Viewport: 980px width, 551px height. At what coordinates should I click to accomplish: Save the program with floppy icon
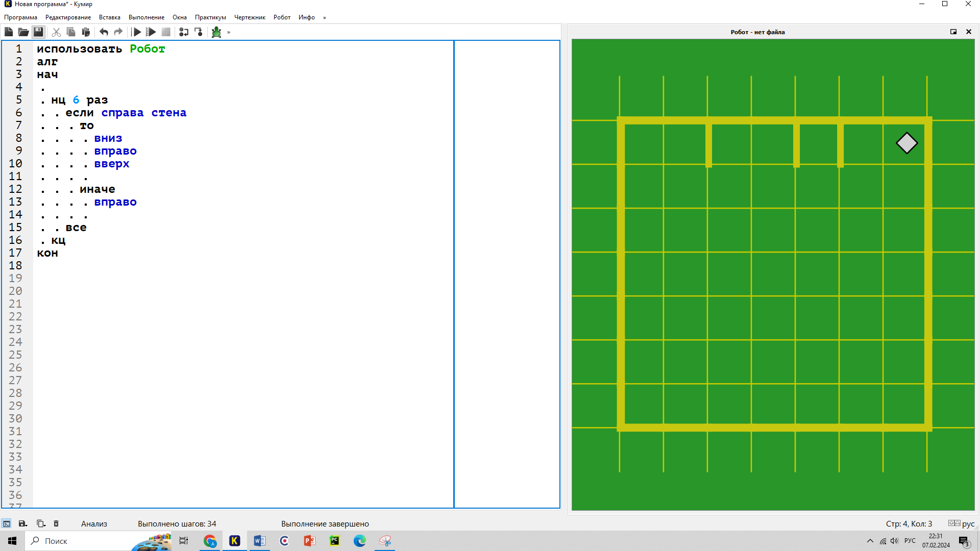pyautogui.click(x=38, y=32)
